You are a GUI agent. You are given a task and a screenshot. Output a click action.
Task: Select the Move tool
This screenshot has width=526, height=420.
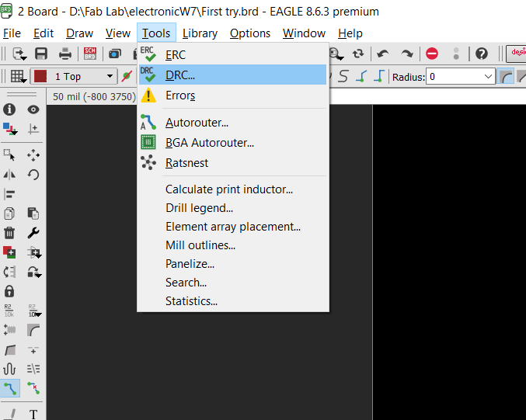pos(33,155)
